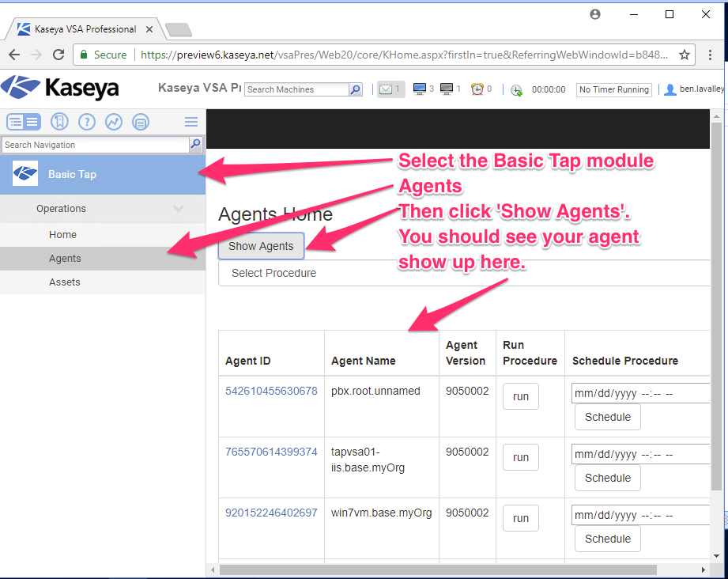Screen dimensions: 728x579
Task: Click the Secure padlock site info
Action: [104, 55]
